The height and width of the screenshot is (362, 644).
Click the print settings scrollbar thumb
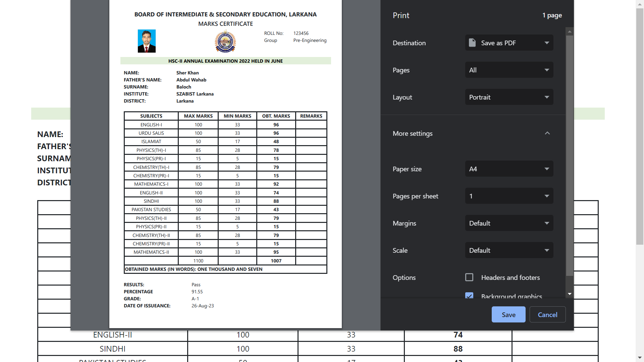[569, 154]
